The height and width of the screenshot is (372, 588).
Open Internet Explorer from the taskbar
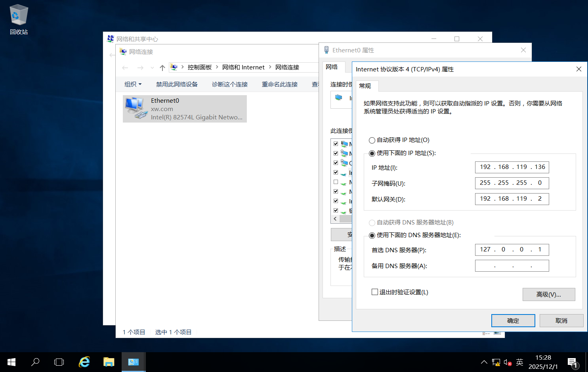click(x=84, y=362)
